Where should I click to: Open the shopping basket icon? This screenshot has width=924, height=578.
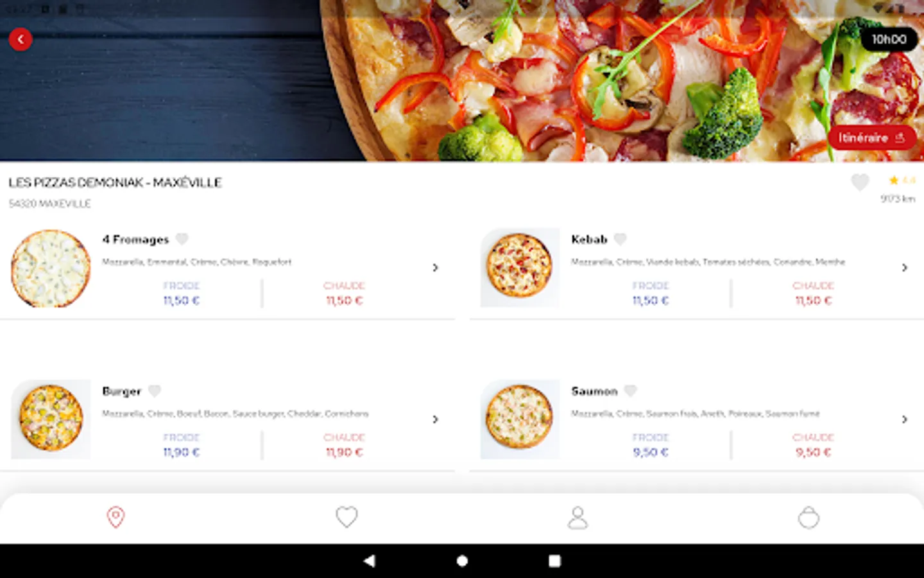[x=809, y=517]
